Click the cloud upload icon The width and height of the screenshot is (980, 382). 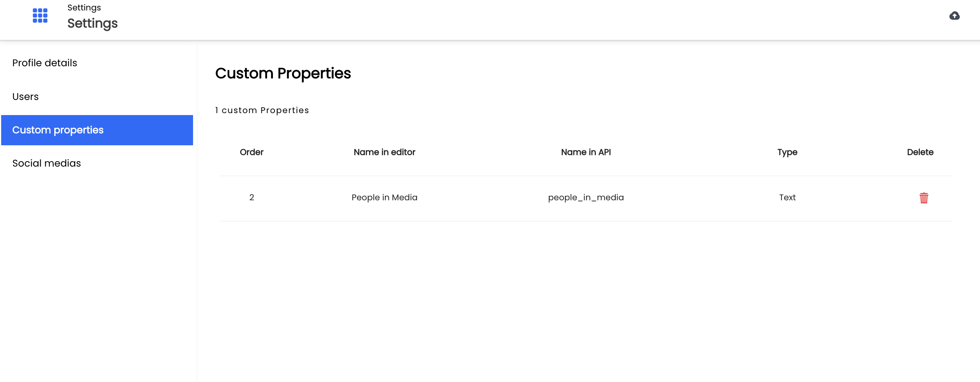click(x=954, y=16)
